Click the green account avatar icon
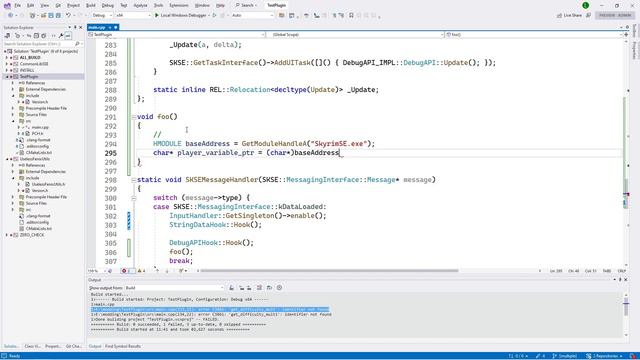Viewport: 640px width, 360px height. click(585, 5)
